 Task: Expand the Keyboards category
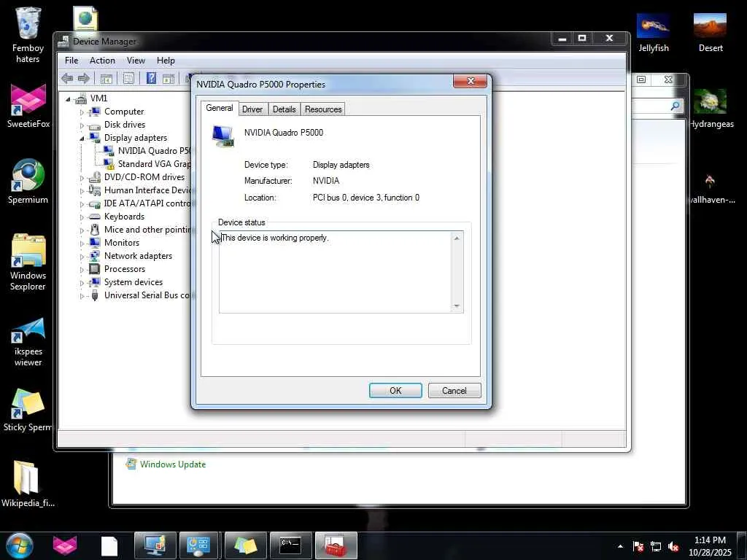[x=82, y=217]
